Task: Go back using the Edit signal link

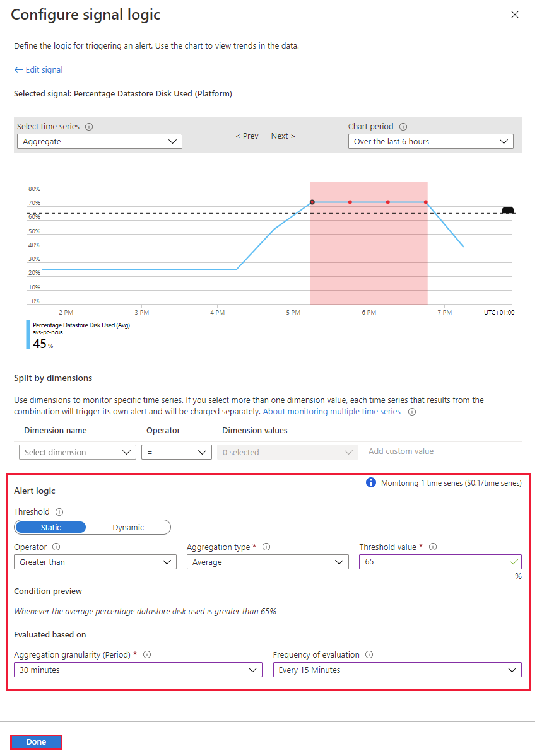Action: click(x=38, y=69)
